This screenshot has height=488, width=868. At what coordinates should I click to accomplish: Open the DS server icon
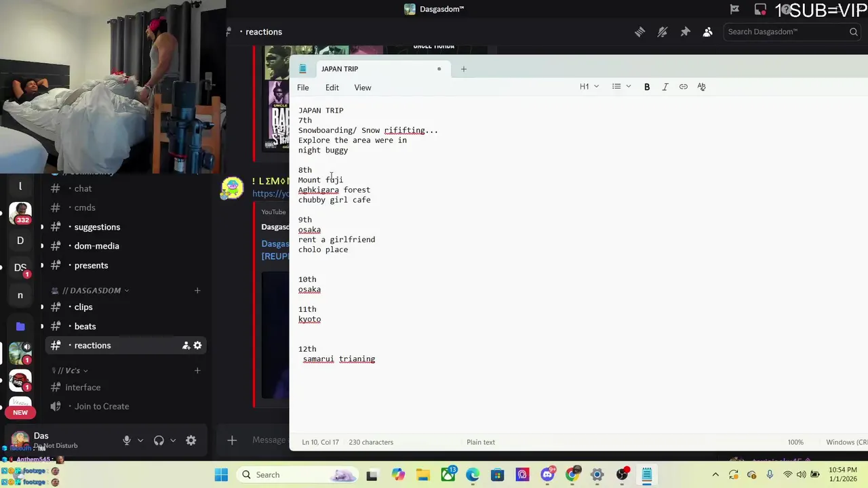(x=20, y=268)
